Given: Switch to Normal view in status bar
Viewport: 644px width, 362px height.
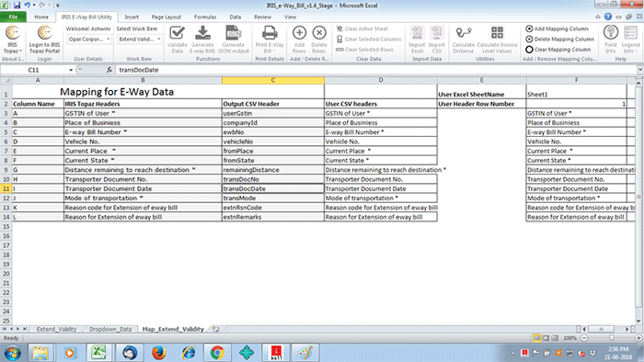Looking at the screenshot, I should 536,338.
